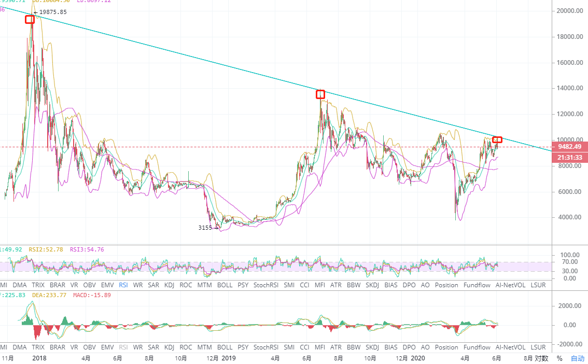Switch MACD pane to KDJ indicator

point(169,347)
